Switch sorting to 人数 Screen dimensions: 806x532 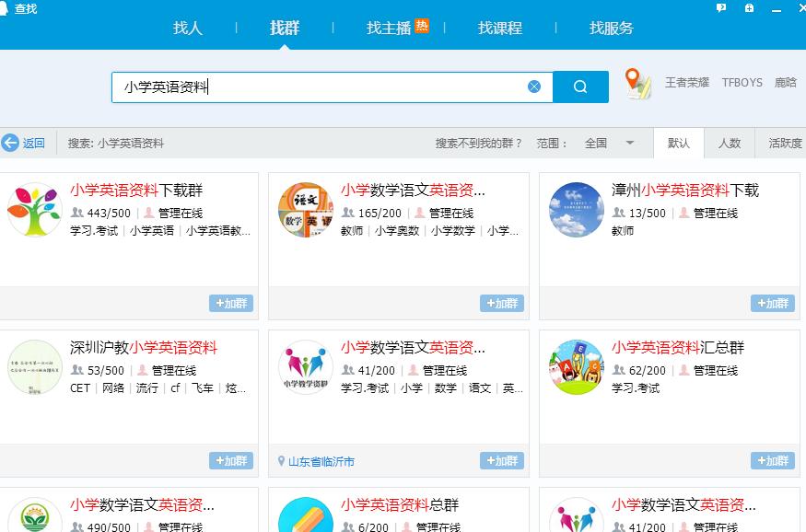point(731,143)
